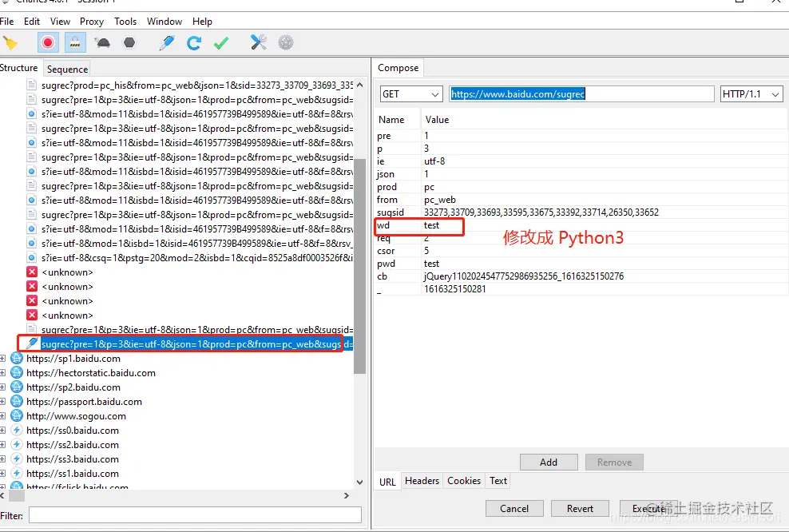Switch to the Headers bottom tab

point(422,481)
